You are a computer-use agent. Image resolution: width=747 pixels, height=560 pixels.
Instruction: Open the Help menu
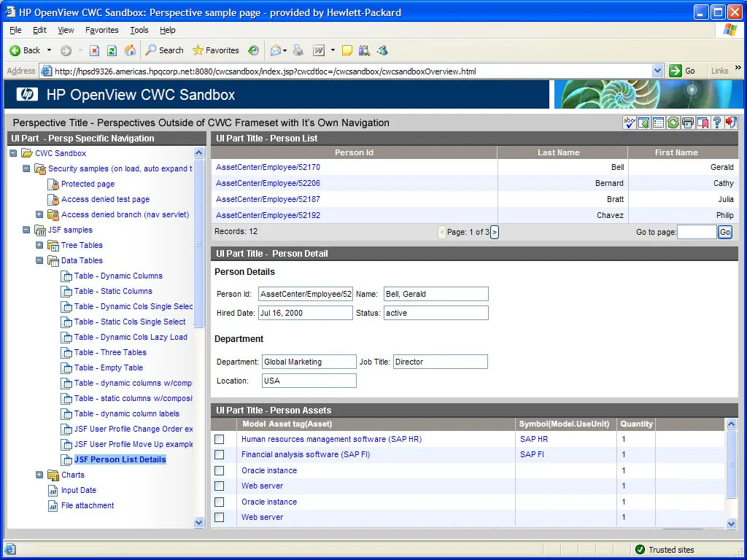(x=168, y=30)
